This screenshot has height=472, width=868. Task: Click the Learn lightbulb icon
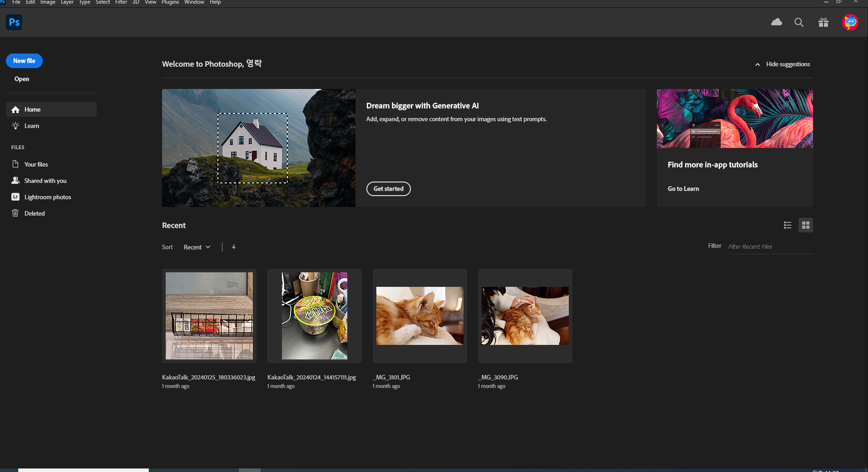[x=15, y=126]
